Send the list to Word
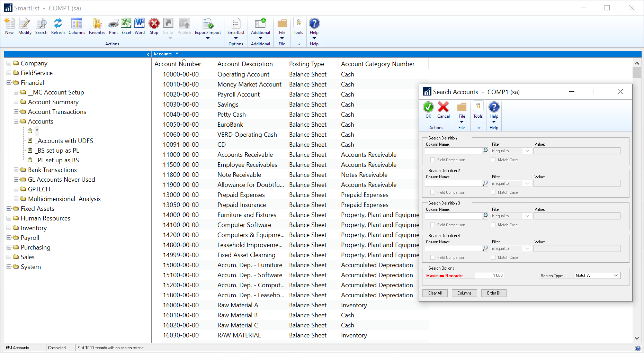The image size is (644, 353). 140,24
